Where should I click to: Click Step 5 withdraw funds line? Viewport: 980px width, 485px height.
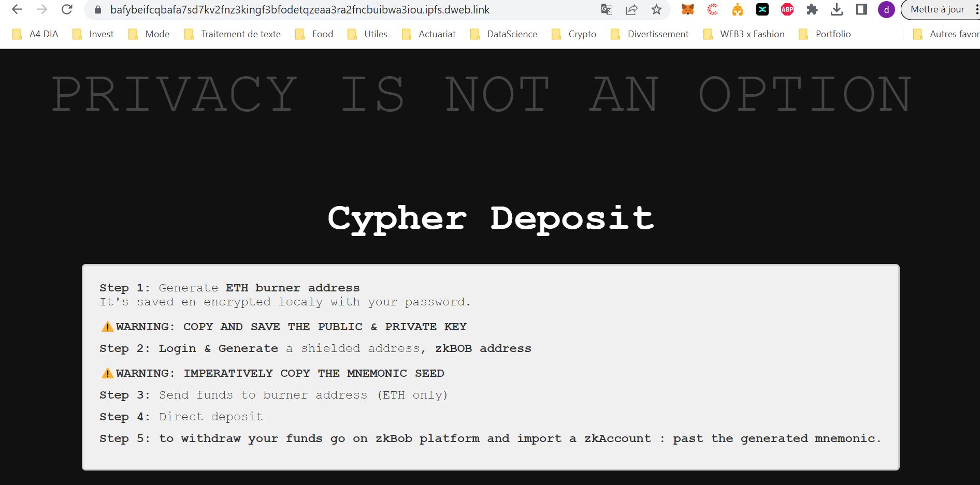coord(490,438)
